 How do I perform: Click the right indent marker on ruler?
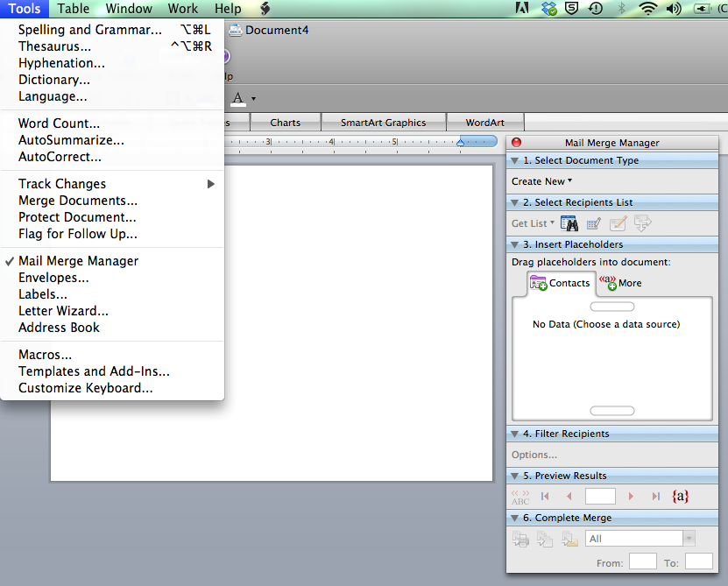(x=460, y=142)
